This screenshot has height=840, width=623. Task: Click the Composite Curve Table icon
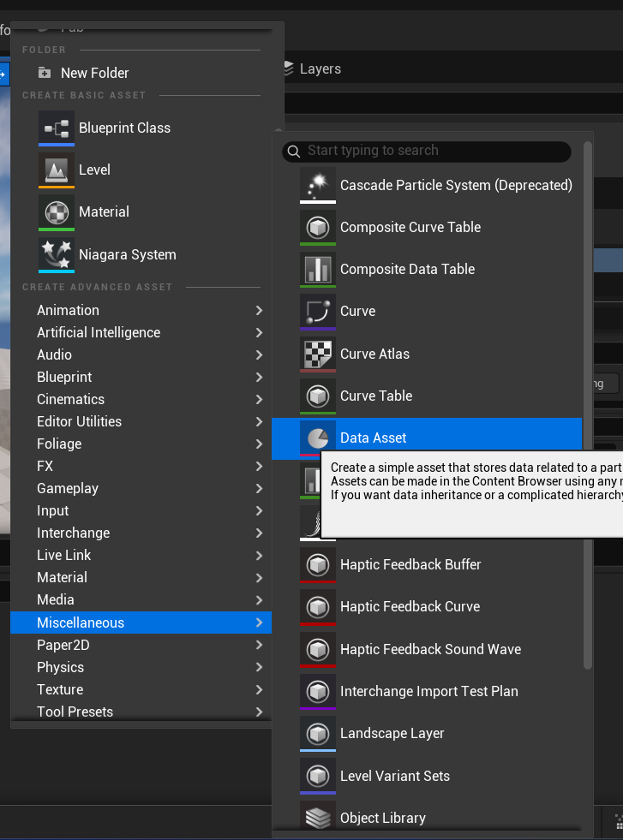(x=318, y=228)
